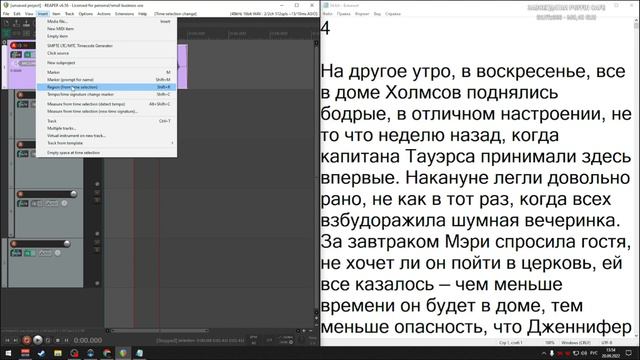Open the taskbar clock and date
The image size is (640, 360).
coord(611,353)
